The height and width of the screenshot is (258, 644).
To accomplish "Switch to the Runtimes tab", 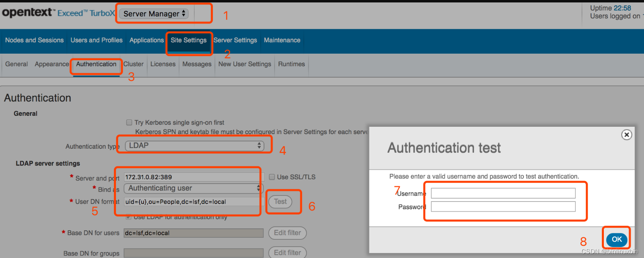I will (292, 64).
